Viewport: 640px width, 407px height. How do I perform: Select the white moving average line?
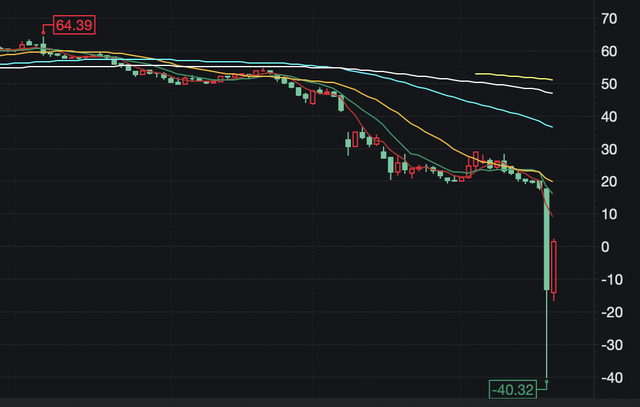pos(500,84)
